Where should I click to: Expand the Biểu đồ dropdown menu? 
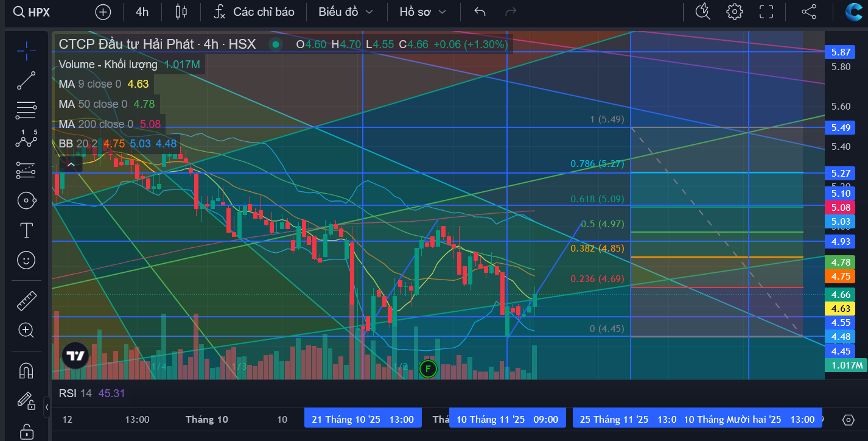pos(345,12)
